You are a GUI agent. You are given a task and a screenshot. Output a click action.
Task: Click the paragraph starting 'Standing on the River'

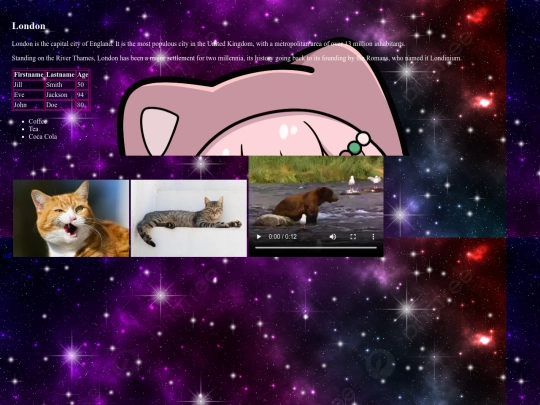[236, 58]
